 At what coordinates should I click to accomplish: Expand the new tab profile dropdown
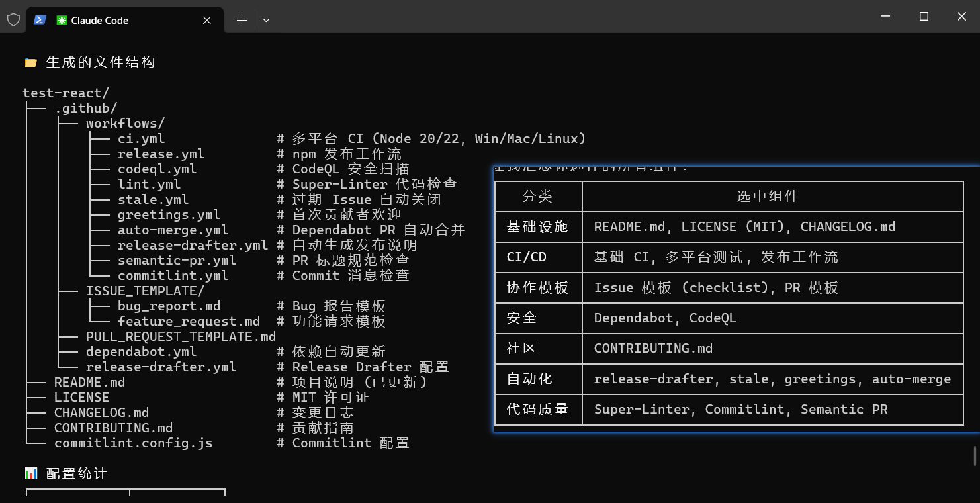(266, 21)
